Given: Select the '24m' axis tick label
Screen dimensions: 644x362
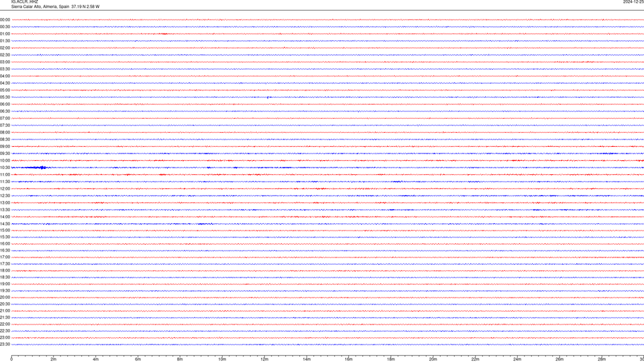Looking at the screenshot, I should [x=517, y=359].
